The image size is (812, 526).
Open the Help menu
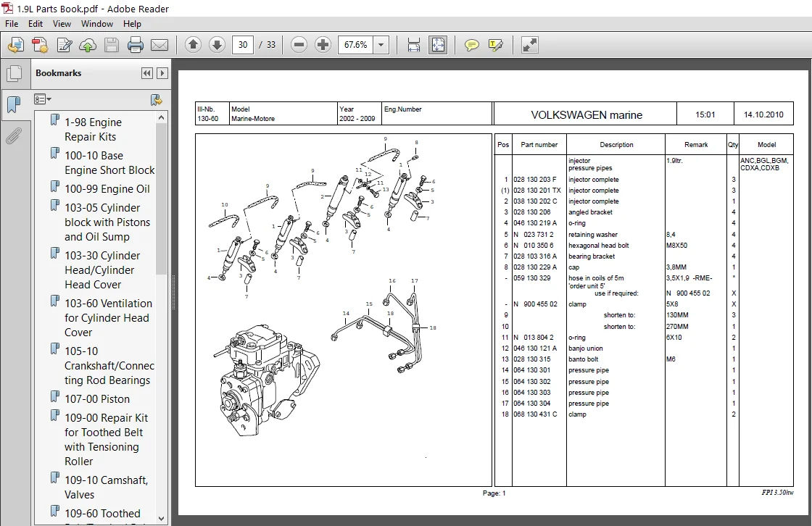point(132,24)
